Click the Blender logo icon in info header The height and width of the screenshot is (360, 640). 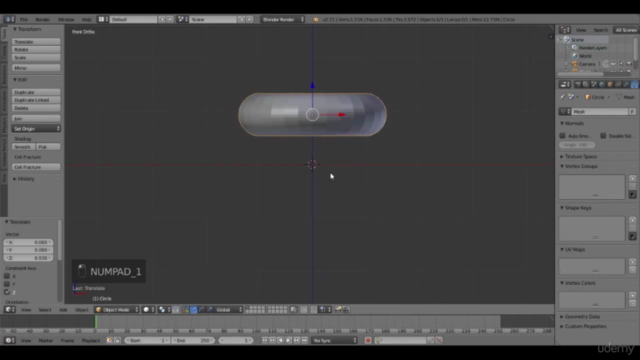(316, 19)
